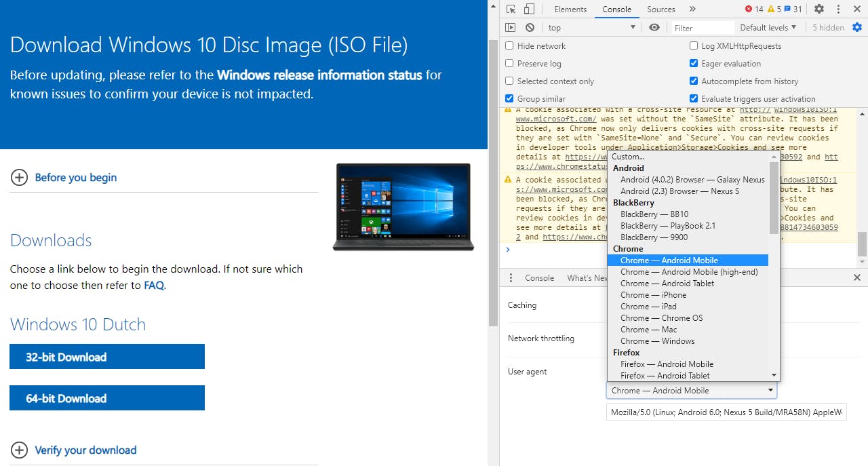Toggle the device toolbar icon

click(x=529, y=9)
